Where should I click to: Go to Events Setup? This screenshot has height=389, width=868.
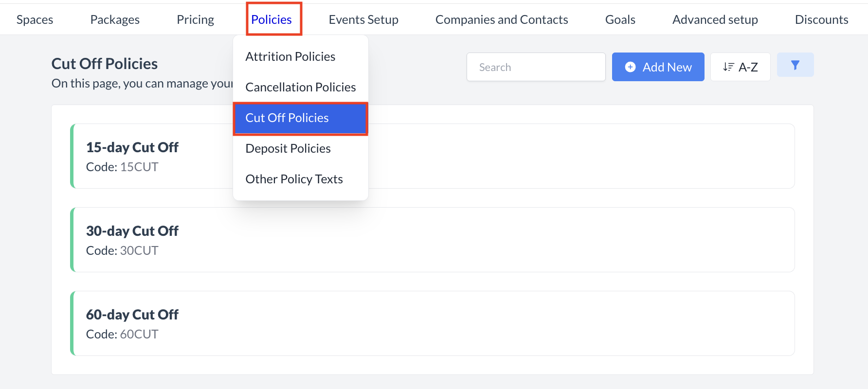(363, 19)
